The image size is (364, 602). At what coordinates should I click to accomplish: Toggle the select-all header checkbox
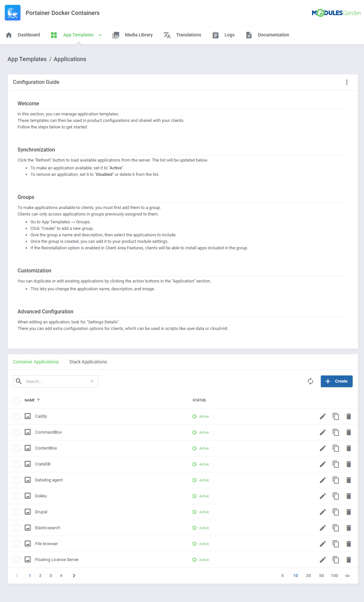point(16,400)
